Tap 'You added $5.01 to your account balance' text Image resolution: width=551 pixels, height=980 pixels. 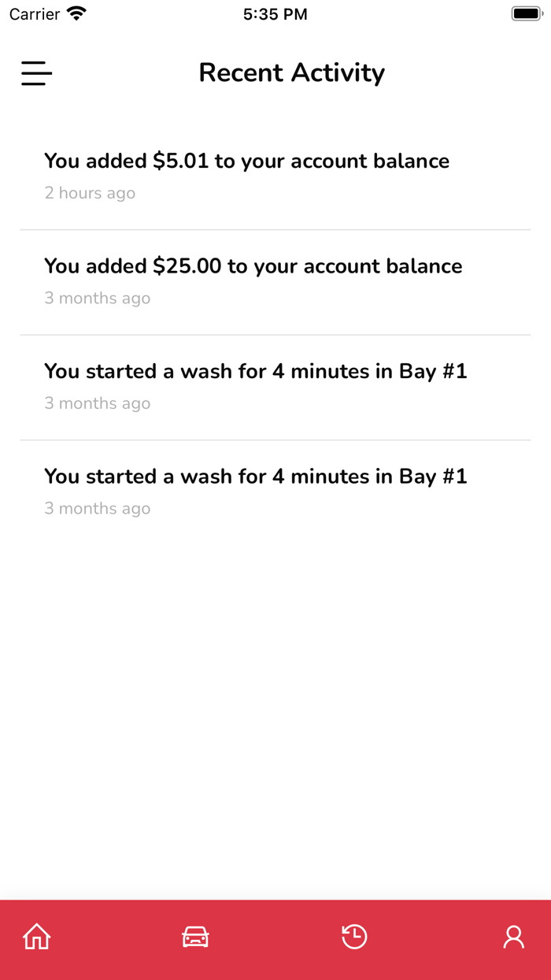(x=246, y=161)
